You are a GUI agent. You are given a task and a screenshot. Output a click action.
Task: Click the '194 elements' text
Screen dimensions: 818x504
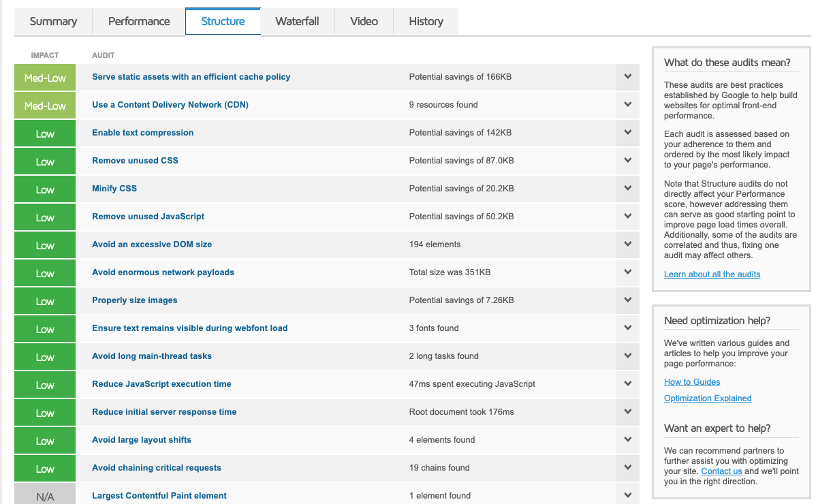pos(435,245)
